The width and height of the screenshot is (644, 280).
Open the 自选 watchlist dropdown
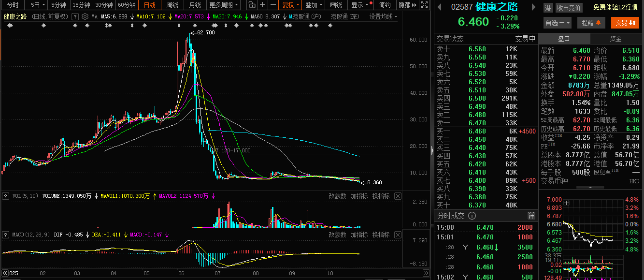point(558,23)
